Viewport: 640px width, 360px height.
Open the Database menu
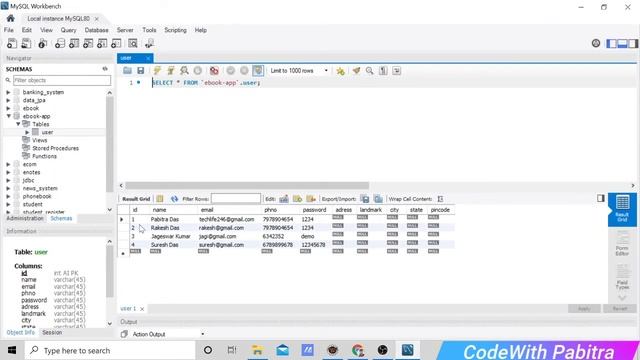(x=96, y=30)
